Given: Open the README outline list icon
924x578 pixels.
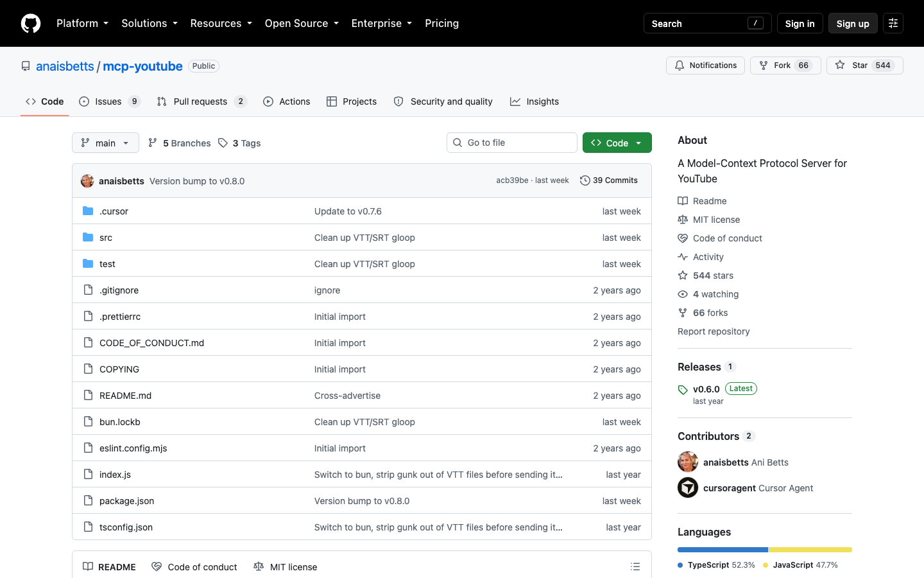Looking at the screenshot, I should click(635, 566).
